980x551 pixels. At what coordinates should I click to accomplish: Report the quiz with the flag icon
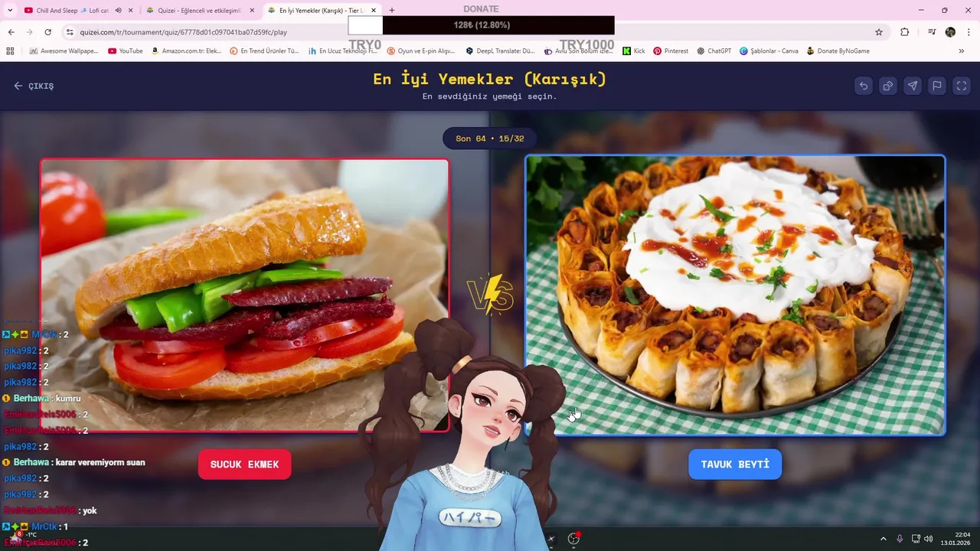pyautogui.click(x=937, y=86)
